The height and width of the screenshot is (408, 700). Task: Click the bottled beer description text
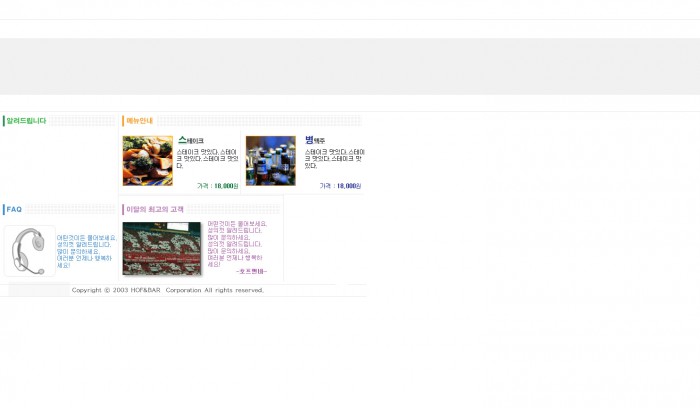pos(334,158)
